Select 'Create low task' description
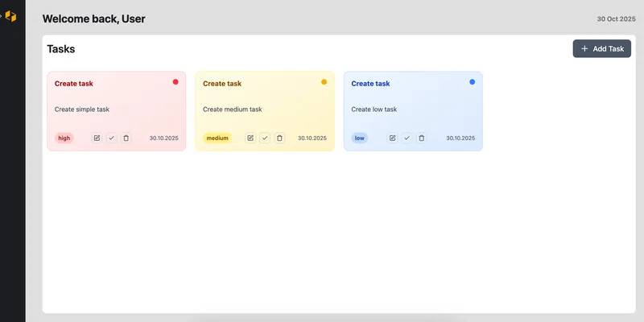 coord(374,109)
